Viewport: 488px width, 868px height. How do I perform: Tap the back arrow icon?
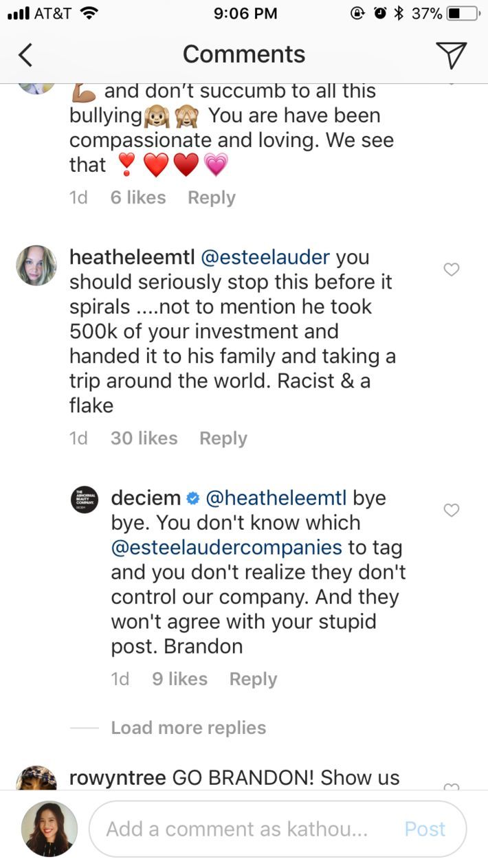tap(25, 55)
